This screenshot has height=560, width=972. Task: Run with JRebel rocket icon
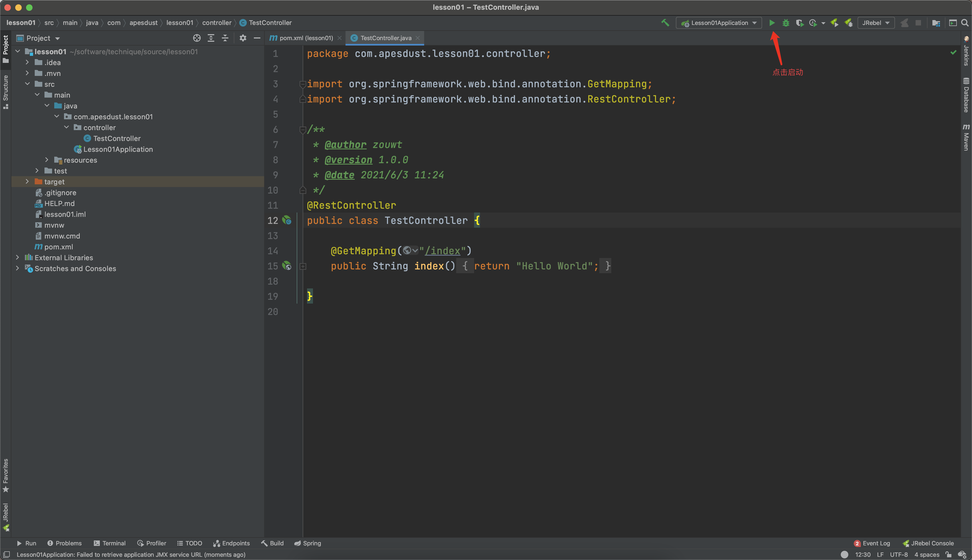[x=834, y=23]
